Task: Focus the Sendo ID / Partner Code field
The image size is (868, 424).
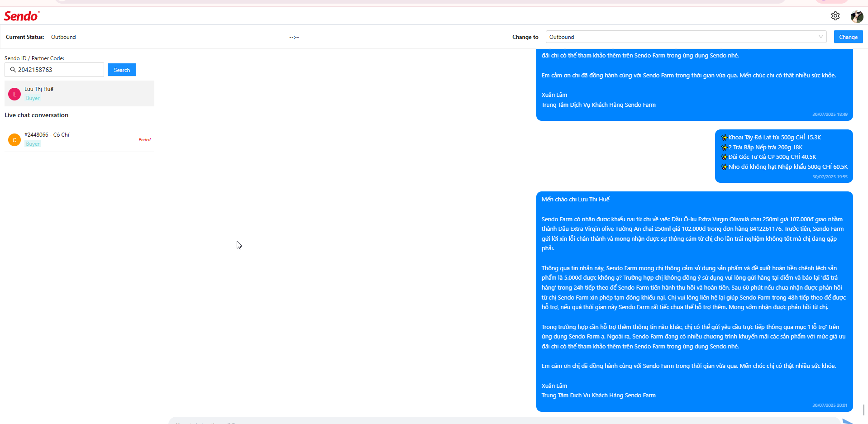Action: pyautogui.click(x=54, y=70)
